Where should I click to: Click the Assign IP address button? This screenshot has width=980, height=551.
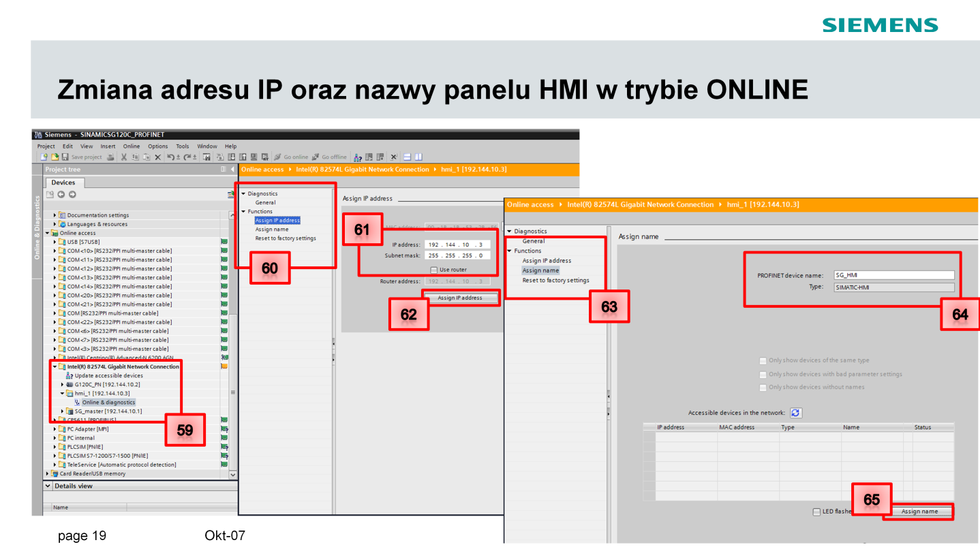[460, 298]
